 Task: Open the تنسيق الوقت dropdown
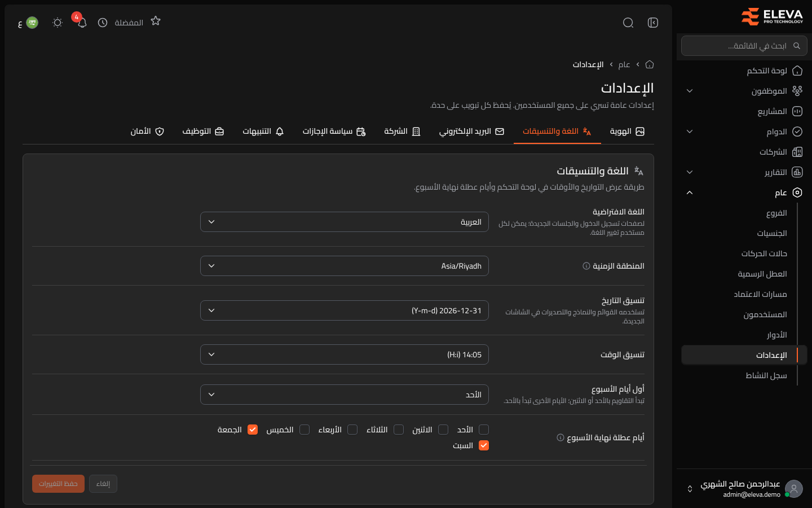click(x=345, y=354)
